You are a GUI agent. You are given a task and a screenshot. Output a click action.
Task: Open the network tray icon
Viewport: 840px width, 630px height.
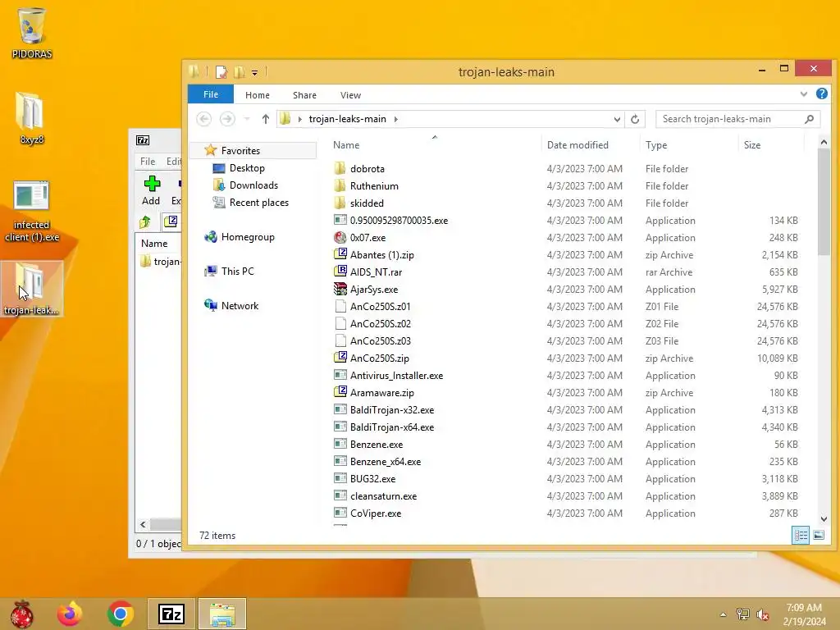[742, 614]
